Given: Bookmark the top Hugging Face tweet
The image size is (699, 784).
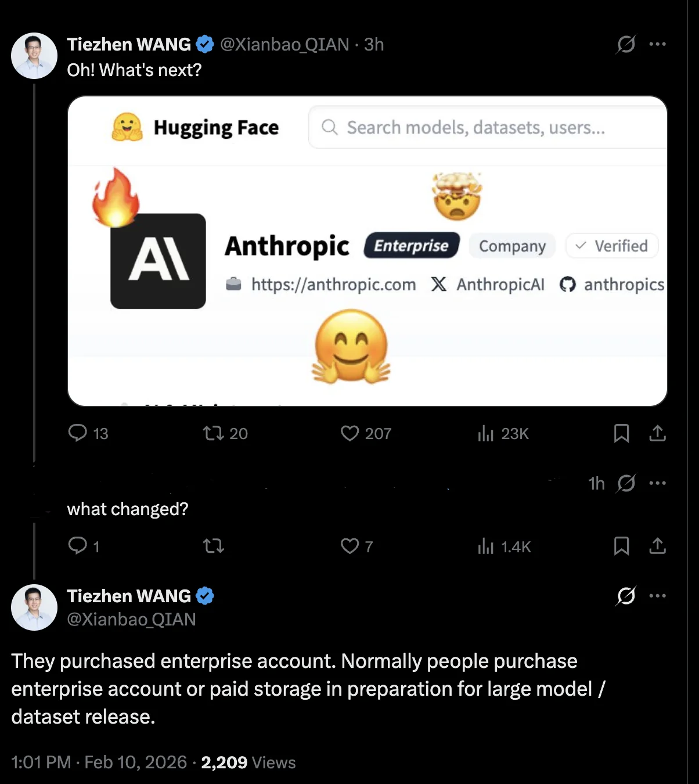Looking at the screenshot, I should coord(621,433).
